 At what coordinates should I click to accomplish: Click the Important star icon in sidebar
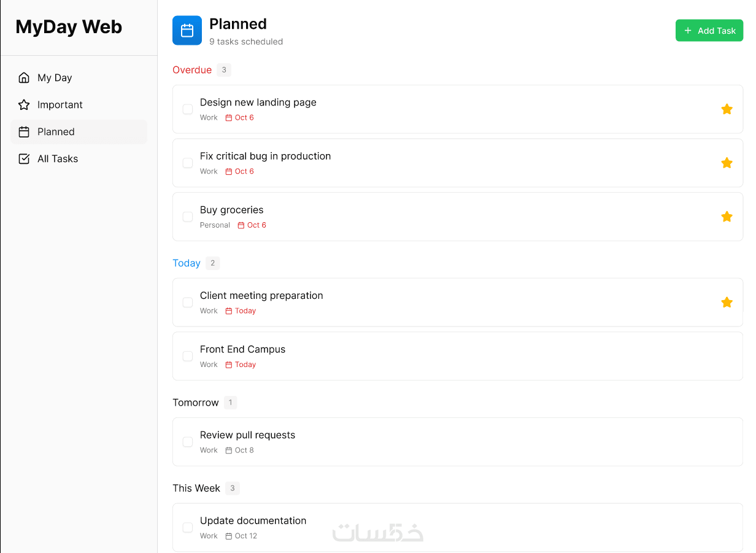point(24,105)
